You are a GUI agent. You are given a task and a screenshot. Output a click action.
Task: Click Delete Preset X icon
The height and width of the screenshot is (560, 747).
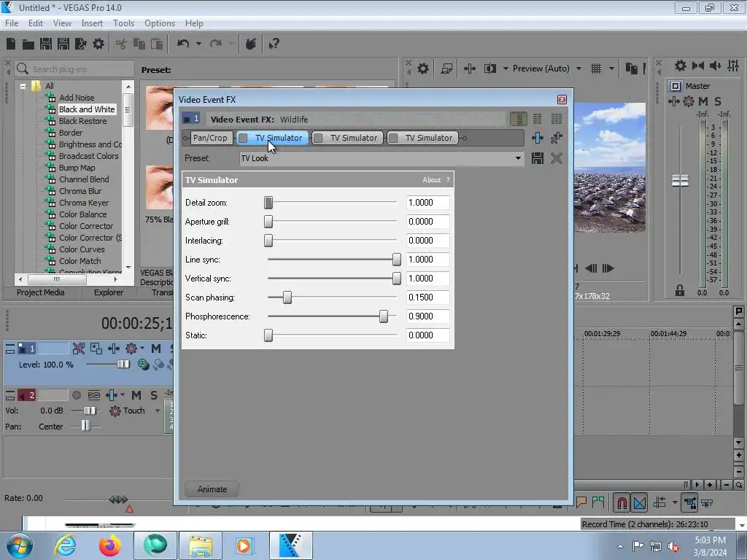557,158
